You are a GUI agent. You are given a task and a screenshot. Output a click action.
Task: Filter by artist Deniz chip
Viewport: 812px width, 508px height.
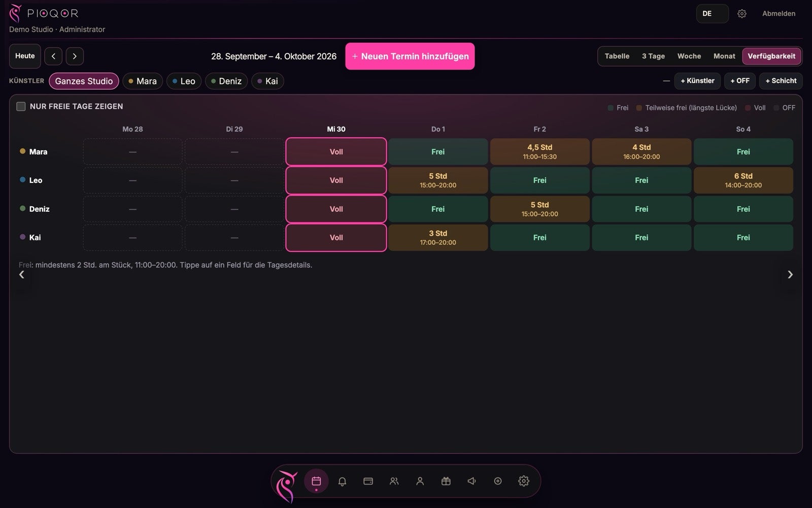click(x=226, y=81)
